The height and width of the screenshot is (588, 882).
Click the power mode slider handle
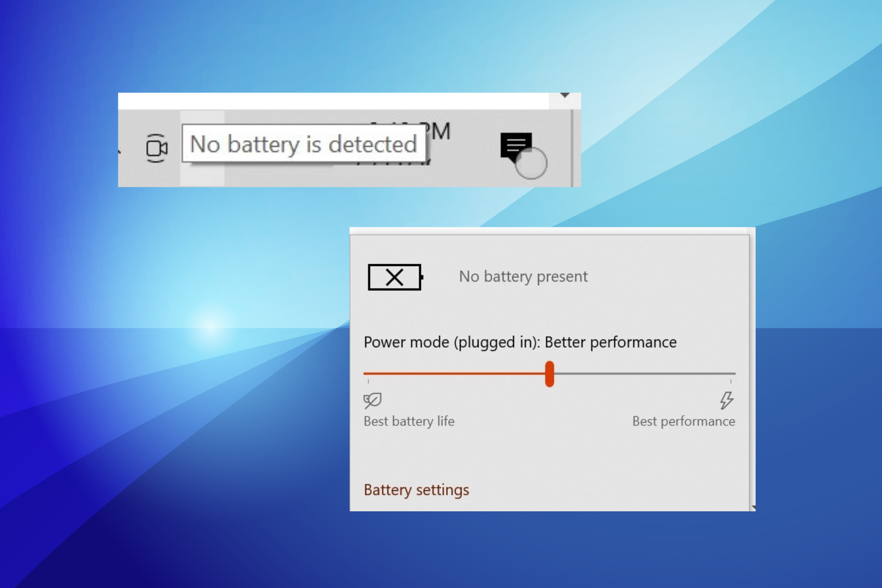pos(549,374)
